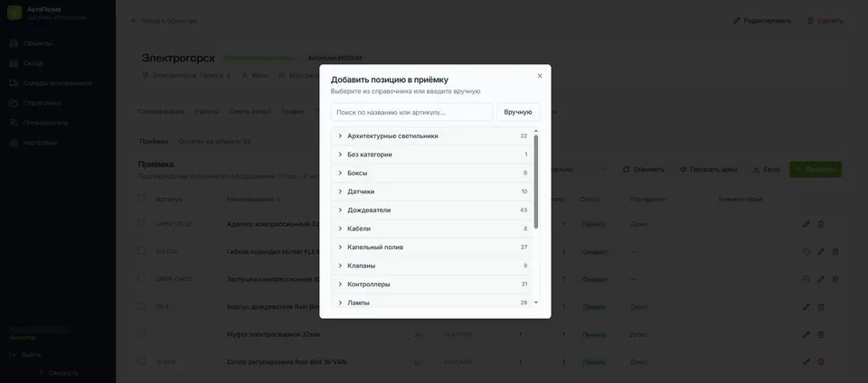Viewport: 868px width, 383px height.
Task: Toggle the select-all checkbox in table header
Action: tap(142, 199)
